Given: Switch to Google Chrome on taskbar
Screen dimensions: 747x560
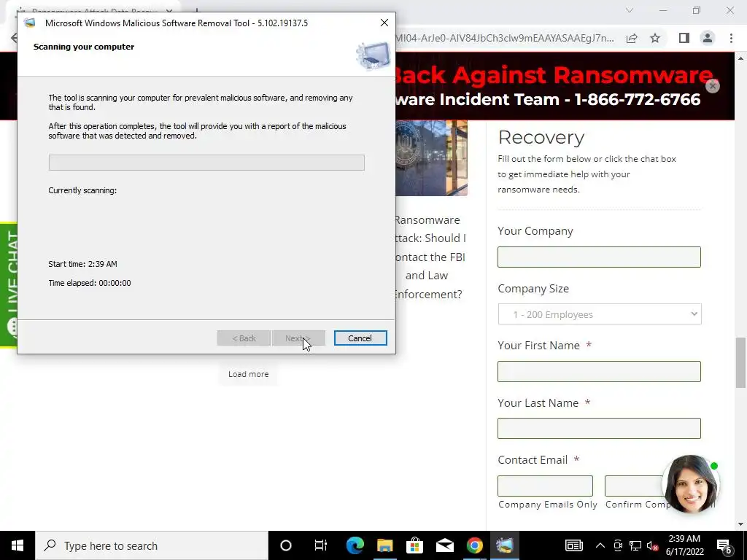Looking at the screenshot, I should 474,545.
